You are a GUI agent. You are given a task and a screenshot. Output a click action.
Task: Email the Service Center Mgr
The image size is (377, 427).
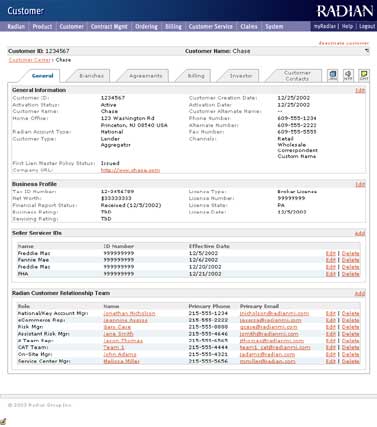click(x=267, y=361)
